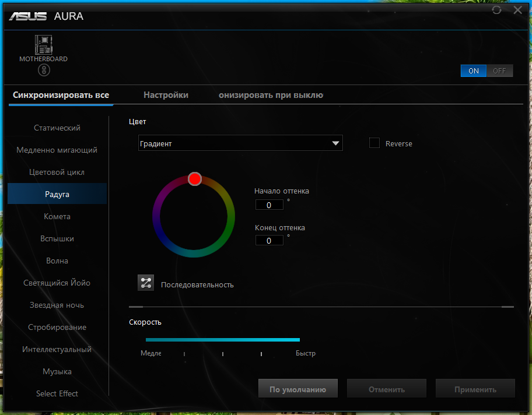Open the Градиент color dropdown
Screen dimensions: 532x415
tap(240, 143)
